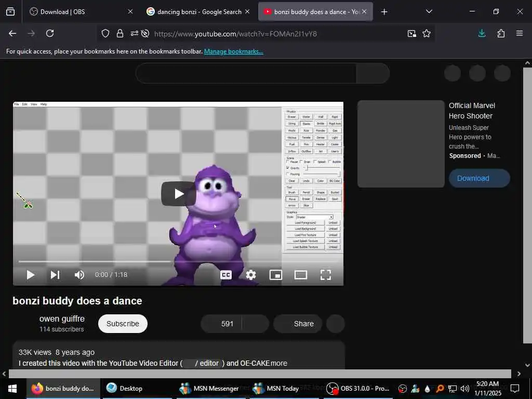The height and width of the screenshot is (399, 532).
Task: Click the system tray volume speaker icon
Action: 465,389
